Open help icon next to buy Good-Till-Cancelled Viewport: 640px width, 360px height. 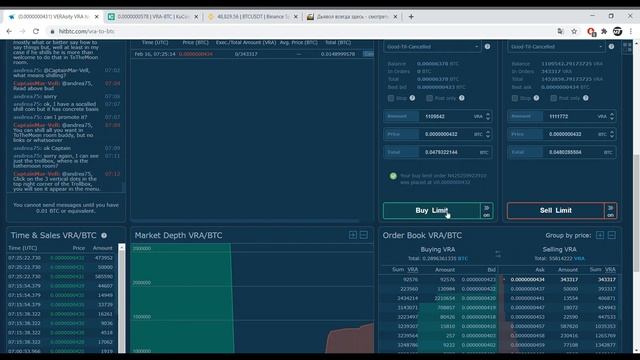(487, 47)
